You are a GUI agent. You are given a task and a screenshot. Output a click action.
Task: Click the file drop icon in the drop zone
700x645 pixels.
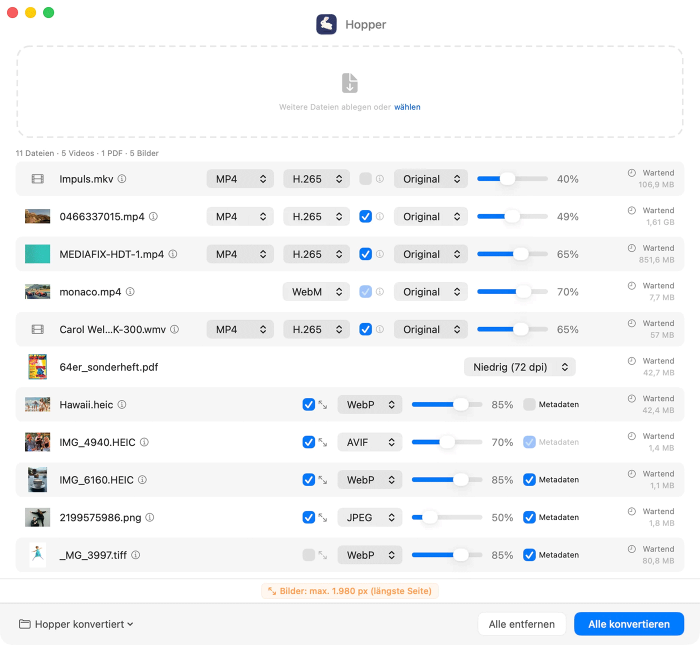coord(350,83)
